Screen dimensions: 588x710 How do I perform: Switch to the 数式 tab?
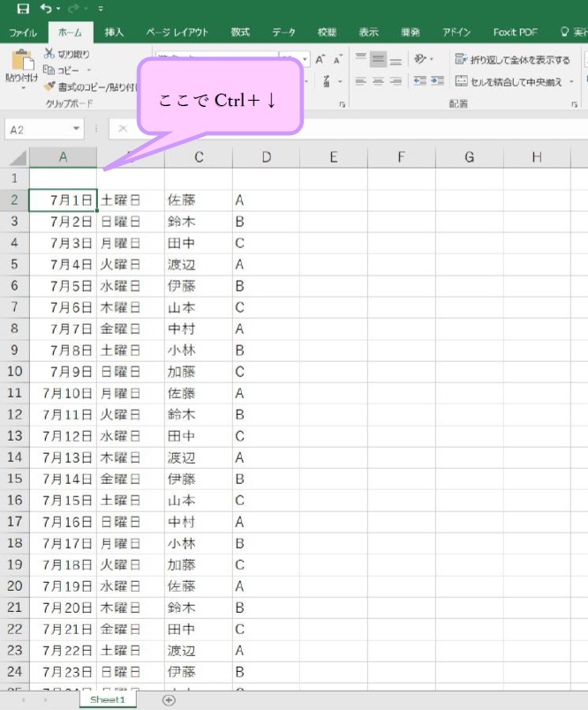point(240,33)
